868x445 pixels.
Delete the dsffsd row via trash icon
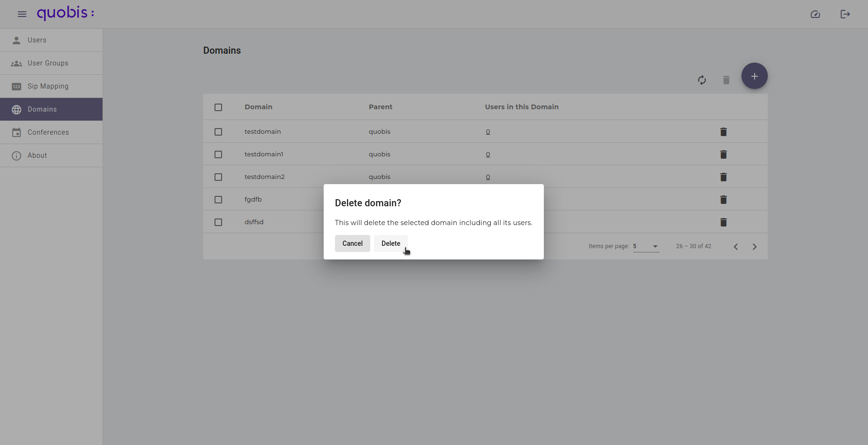click(724, 222)
